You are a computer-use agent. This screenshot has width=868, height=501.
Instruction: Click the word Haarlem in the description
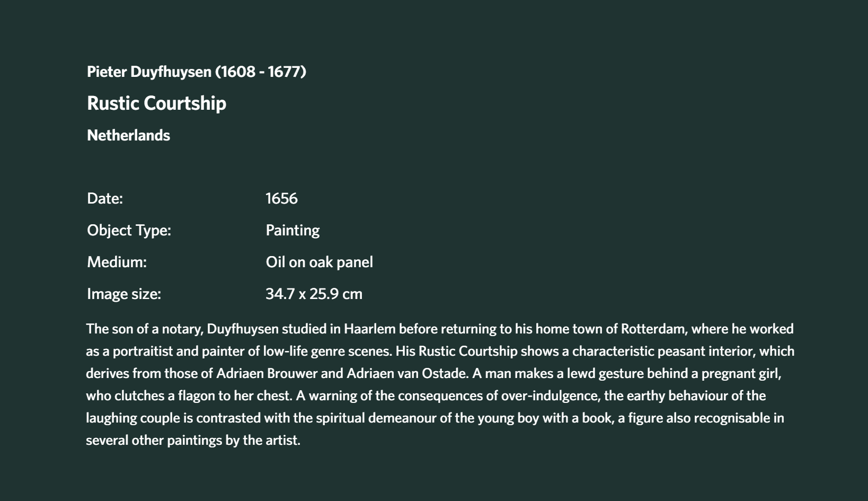click(370, 329)
